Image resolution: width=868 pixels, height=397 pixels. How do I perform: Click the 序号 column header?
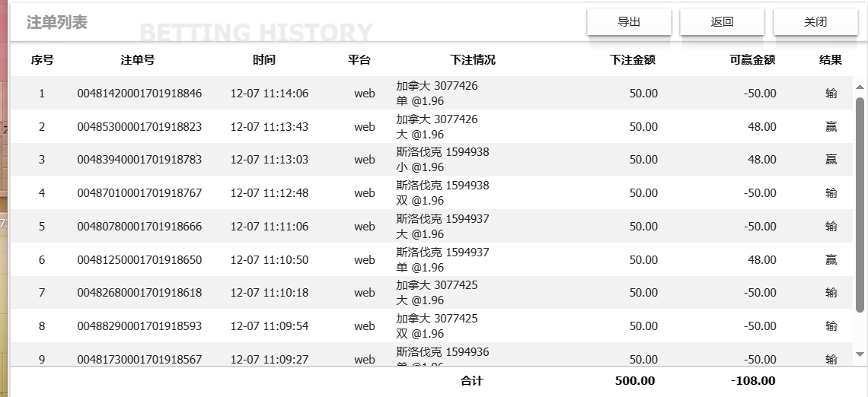(x=42, y=60)
